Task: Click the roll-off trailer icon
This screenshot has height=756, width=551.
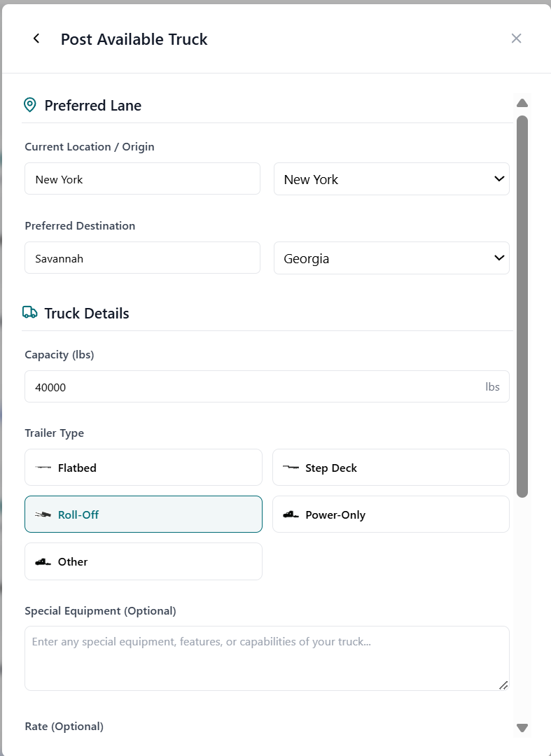Action: (x=43, y=514)
